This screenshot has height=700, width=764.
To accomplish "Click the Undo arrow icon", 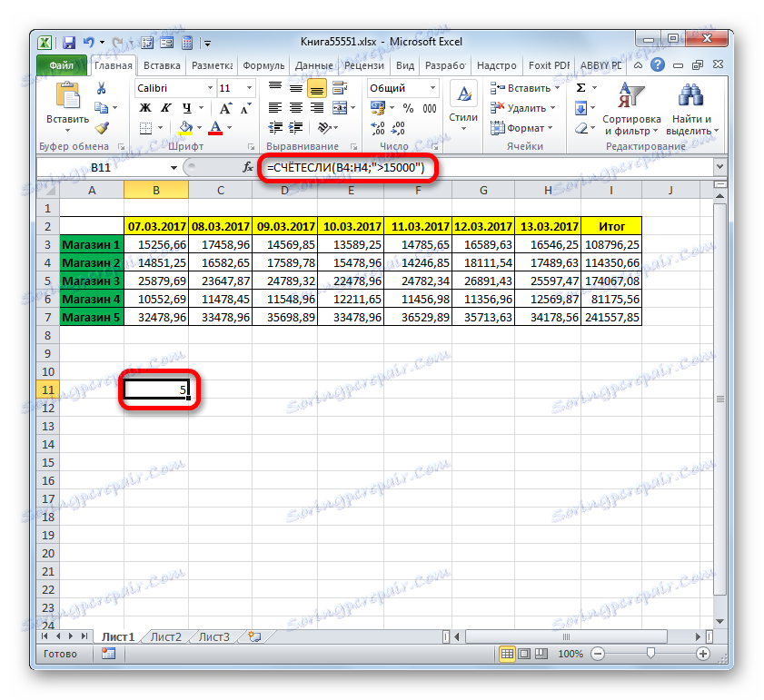I will (89, 43).
